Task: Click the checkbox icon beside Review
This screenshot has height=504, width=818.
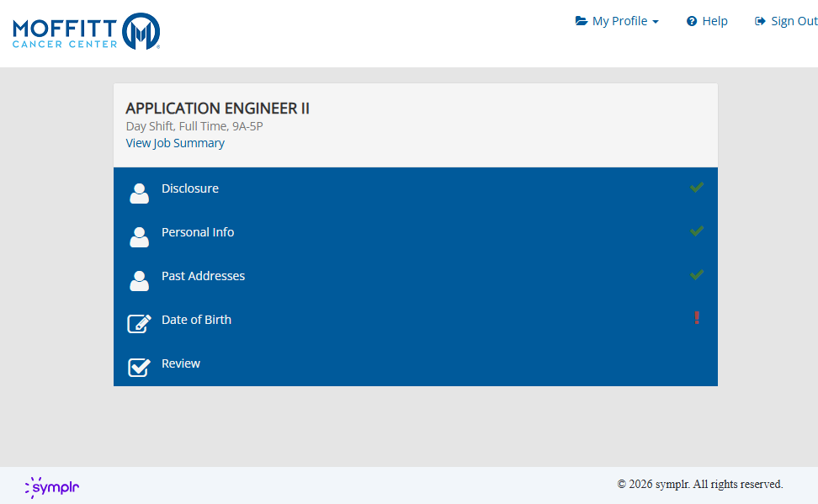Action: pos(139,367)
